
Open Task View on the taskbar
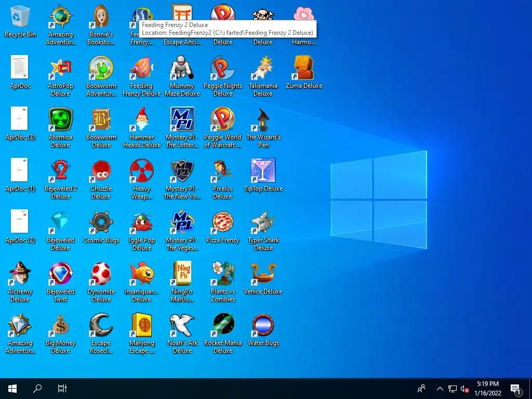click(x=62, y=389)
